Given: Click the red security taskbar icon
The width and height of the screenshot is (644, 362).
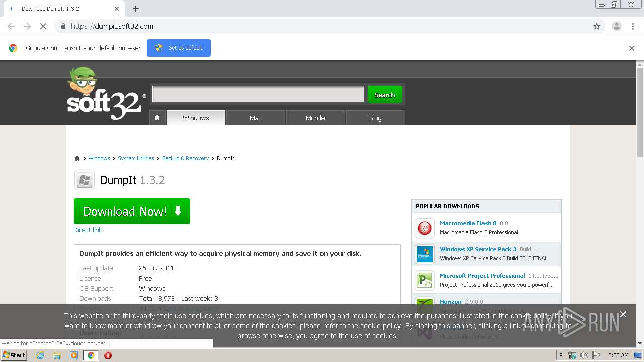Looking at the screenshot, I should (x=108, y=355).
